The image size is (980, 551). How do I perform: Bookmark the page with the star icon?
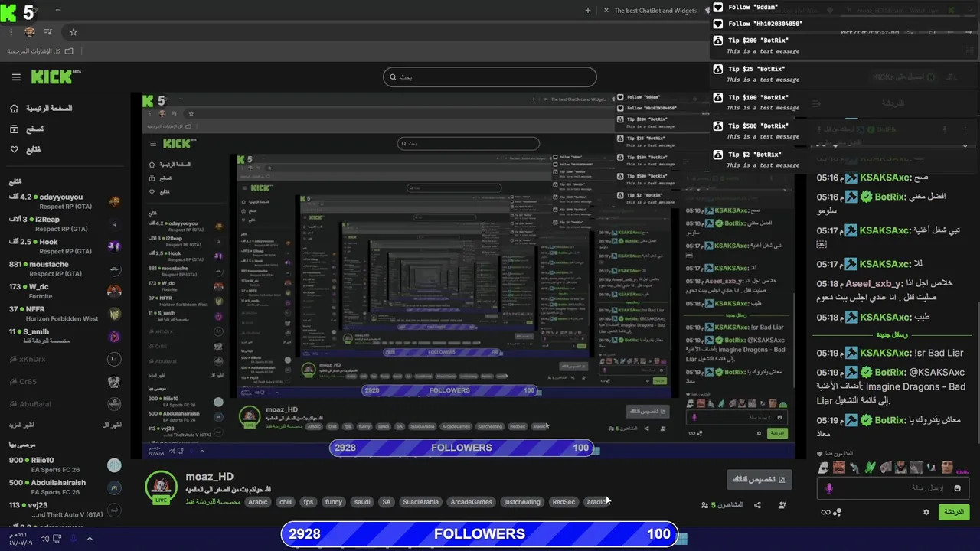73,32
